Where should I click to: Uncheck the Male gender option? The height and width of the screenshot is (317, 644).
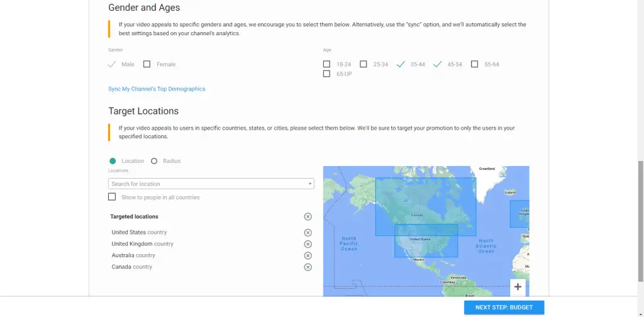click(x=112, y=64)
